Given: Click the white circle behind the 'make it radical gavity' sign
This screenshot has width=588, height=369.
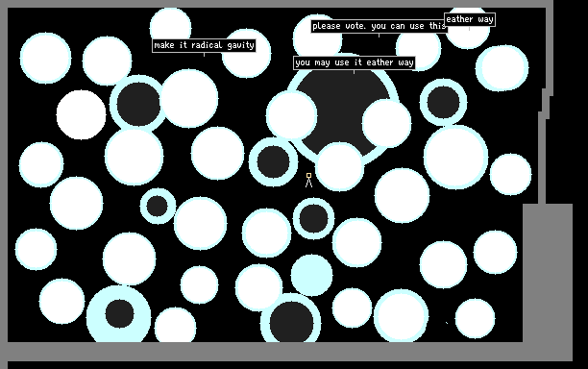Looking at the screenshot, I should pyautogui.click(x=246, y=53).
